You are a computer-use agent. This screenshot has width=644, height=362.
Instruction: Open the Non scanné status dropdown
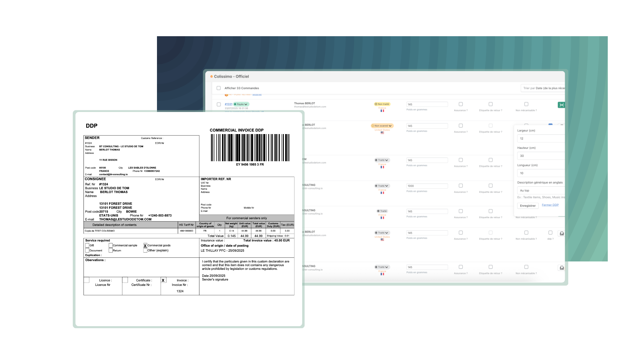[382, 126]
